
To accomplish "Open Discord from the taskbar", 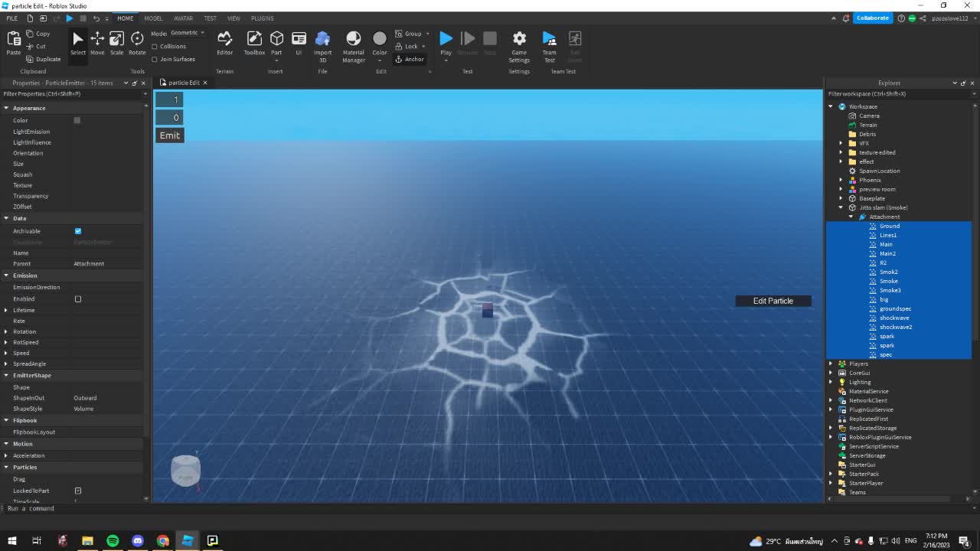I will click(x=138, y=540).
